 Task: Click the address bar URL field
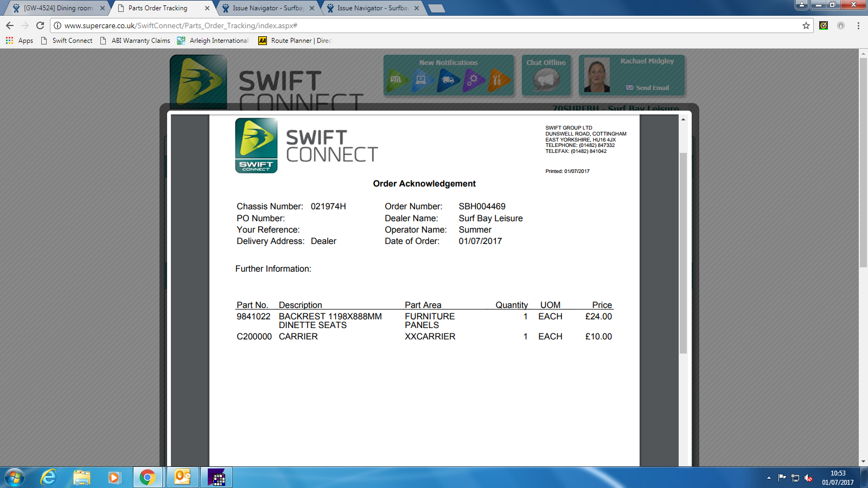coord(431,25)
